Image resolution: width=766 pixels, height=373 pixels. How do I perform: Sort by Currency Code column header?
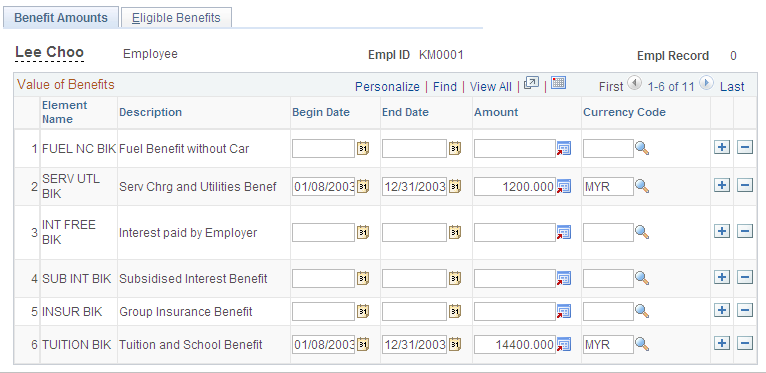click(x=624, y=112)
